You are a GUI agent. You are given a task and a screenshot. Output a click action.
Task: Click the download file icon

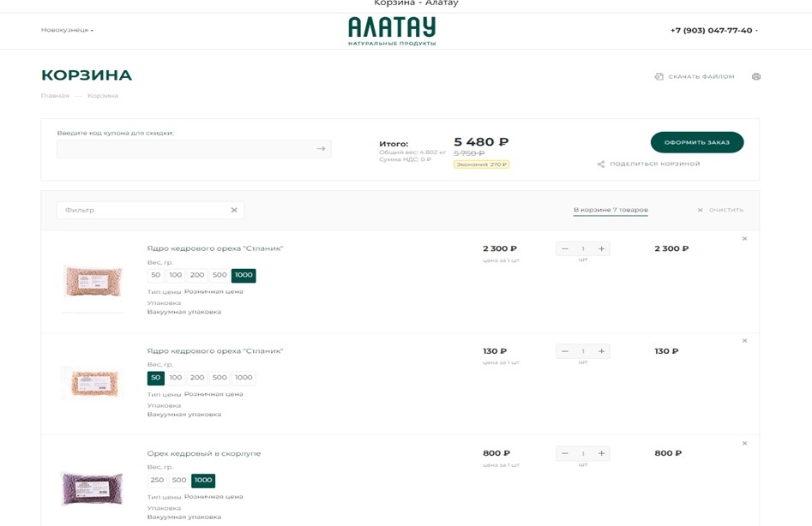point(659,76)
